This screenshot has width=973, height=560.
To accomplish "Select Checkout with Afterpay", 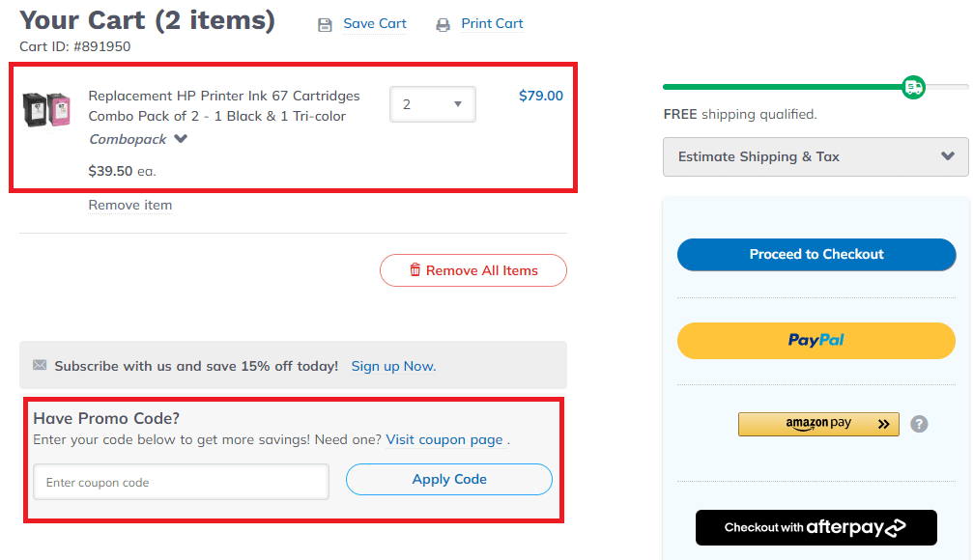I will point(816,527).
